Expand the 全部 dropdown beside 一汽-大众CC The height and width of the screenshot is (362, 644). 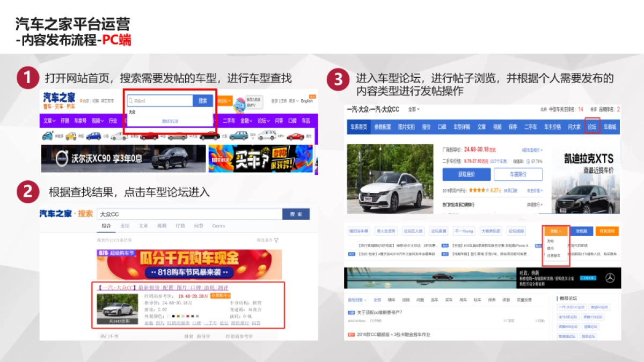pos(413,109)
